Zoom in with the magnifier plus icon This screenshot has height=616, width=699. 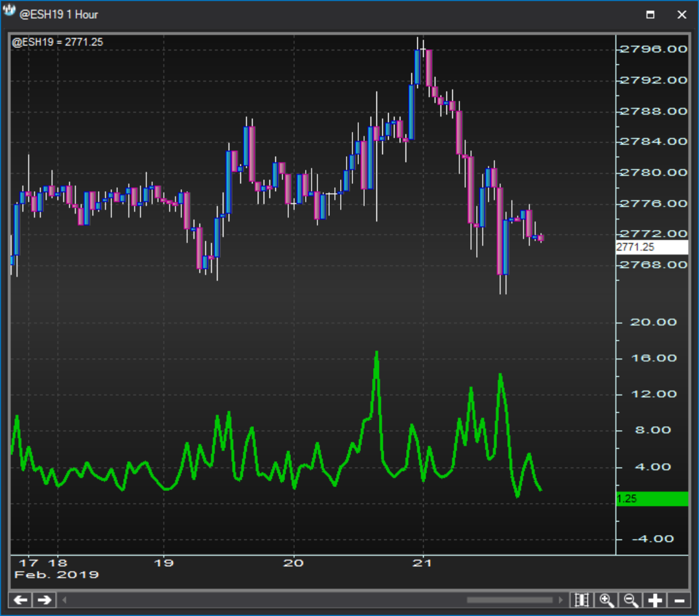click(606, 600)
